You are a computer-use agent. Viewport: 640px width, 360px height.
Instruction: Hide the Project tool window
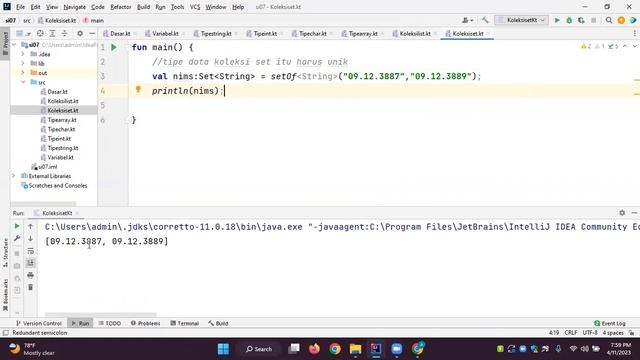click(x=92, y=33)
